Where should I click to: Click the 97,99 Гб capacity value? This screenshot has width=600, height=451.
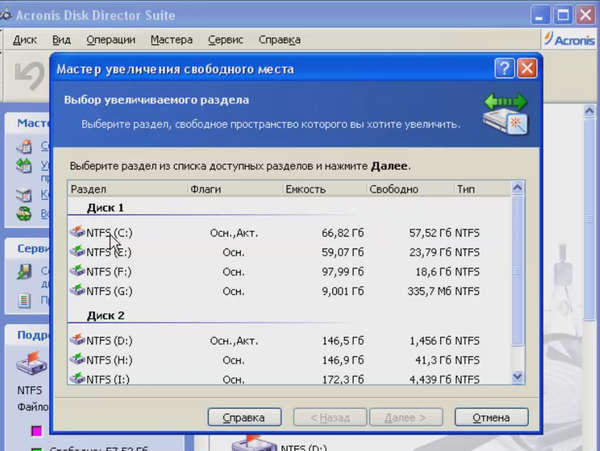tap(342, 272)
